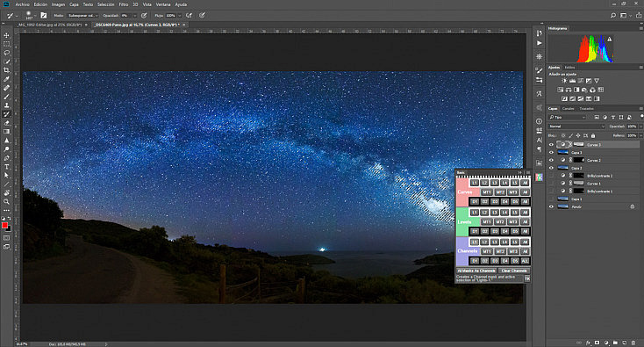
Task: Switch to the _MG_1092-Editar.jpg document tab
Action: pyautogui.click(x=49, y=25)
